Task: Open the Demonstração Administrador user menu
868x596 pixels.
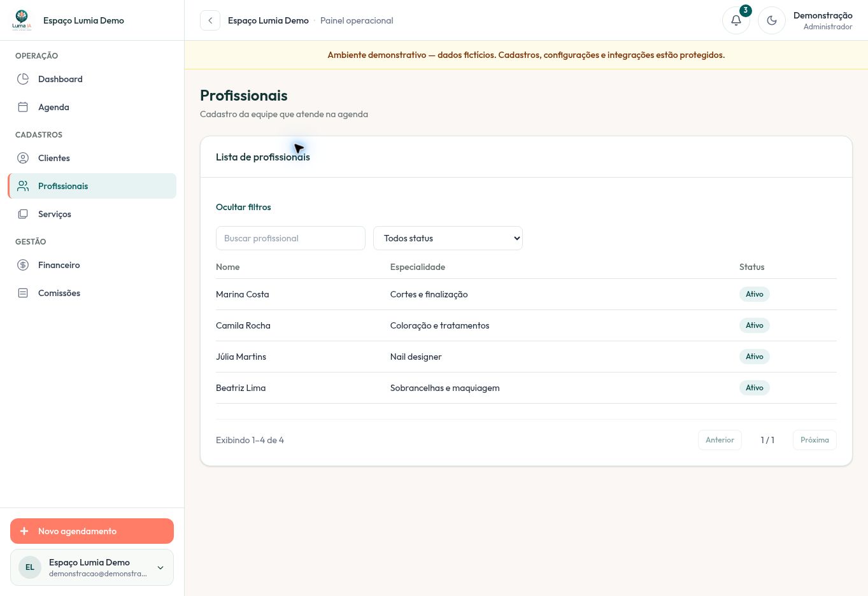Action: click(823, 20)
